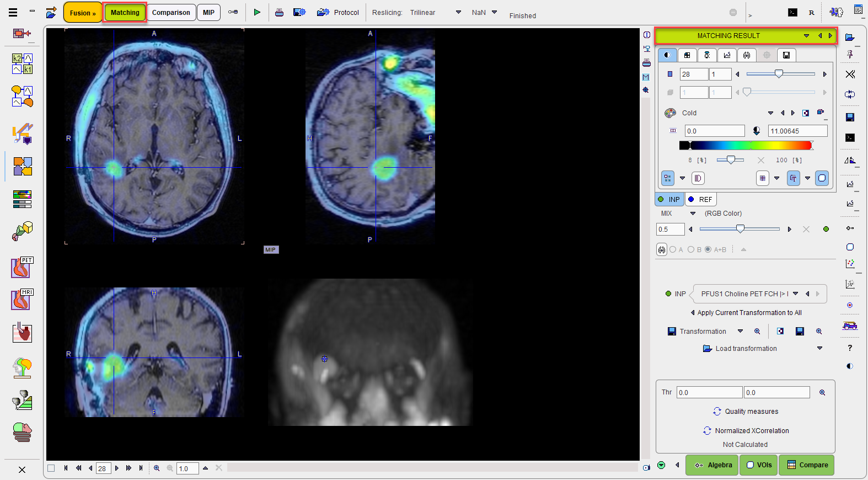
Task: Open the MIP tab
Action: (208, 13)
